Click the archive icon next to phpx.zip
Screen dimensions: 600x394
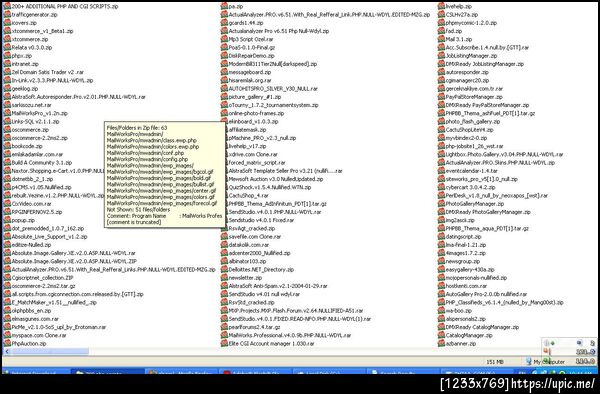[7, 56]
